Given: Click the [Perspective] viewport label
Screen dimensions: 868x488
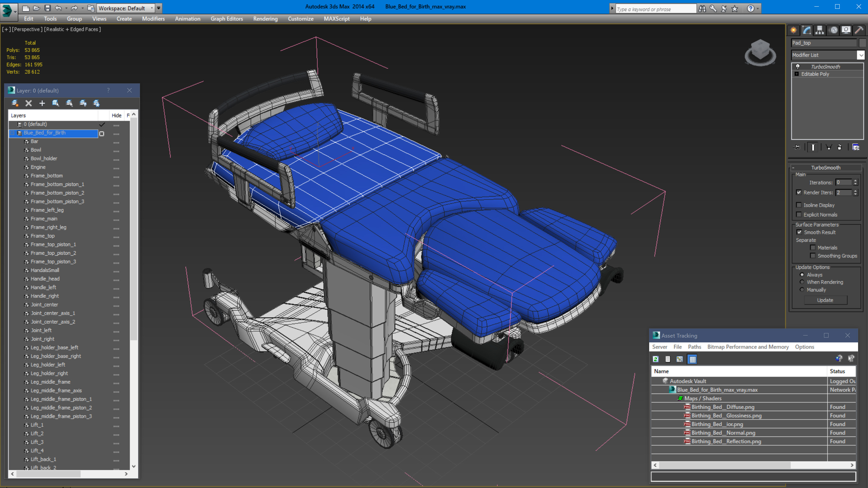Looking at the screenshot, I should point(27,29).
